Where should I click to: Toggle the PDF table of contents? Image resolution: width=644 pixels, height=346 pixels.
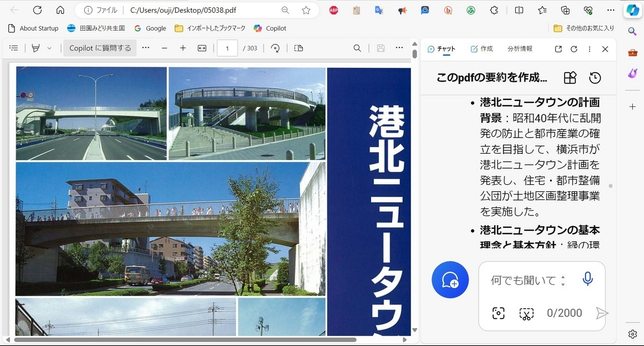14,48
